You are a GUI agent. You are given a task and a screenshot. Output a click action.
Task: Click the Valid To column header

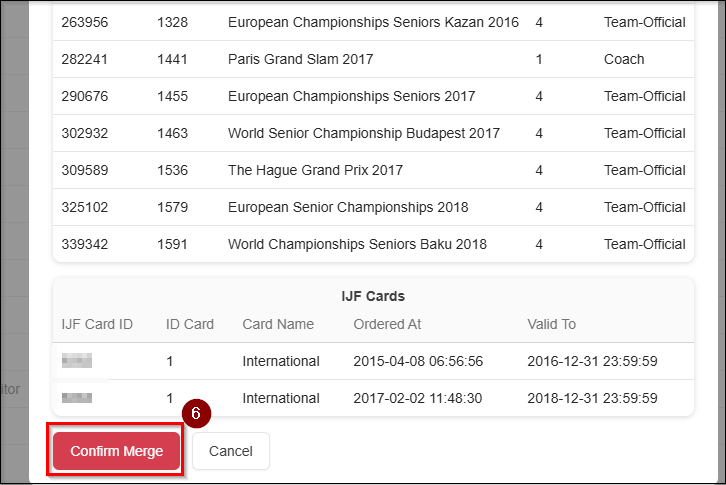[551, 324]
